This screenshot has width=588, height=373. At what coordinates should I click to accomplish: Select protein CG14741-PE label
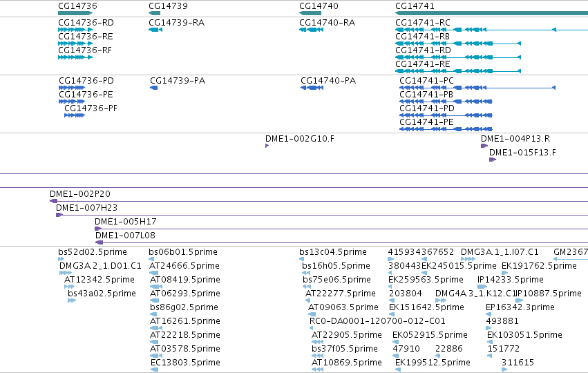click(427, 122)
